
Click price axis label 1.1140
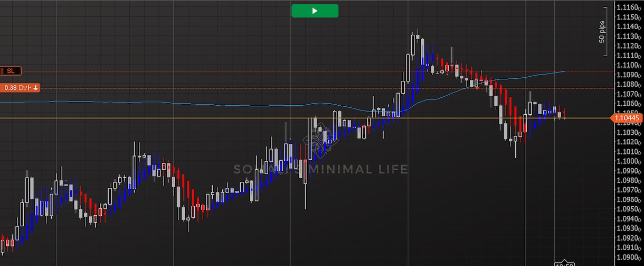pos(630,27)
